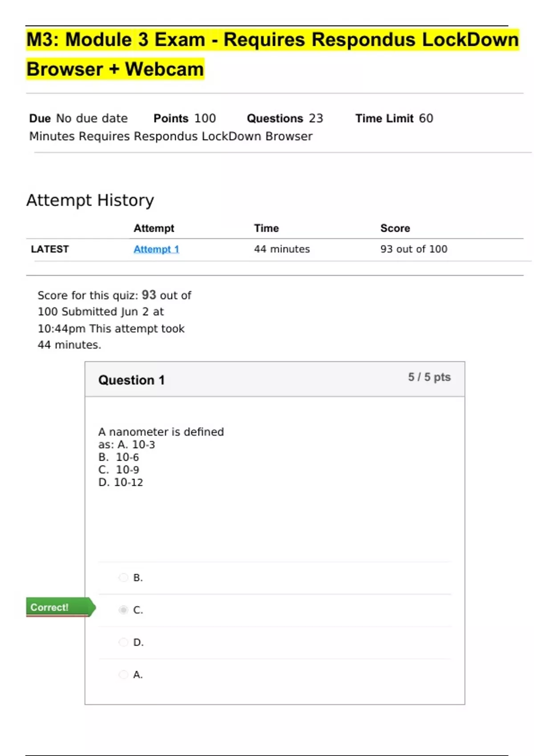Click the Attempt History heading
Viewport: 534px width, 756px height.
coord(90,200)
